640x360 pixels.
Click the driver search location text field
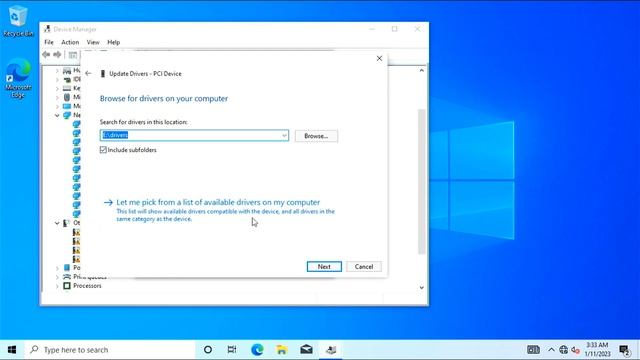(194, 136)
